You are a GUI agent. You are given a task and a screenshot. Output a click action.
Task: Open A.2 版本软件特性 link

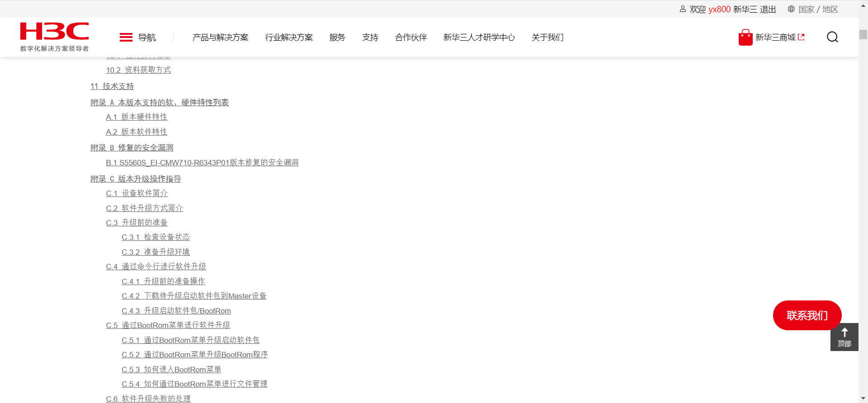tap(137, 132)
